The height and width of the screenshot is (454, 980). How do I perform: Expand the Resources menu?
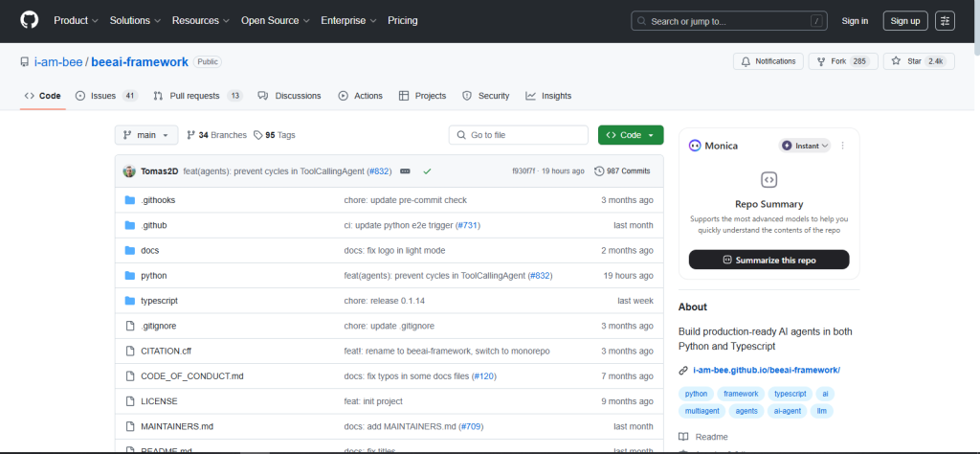pyautogui.click(x=201, y=21)
